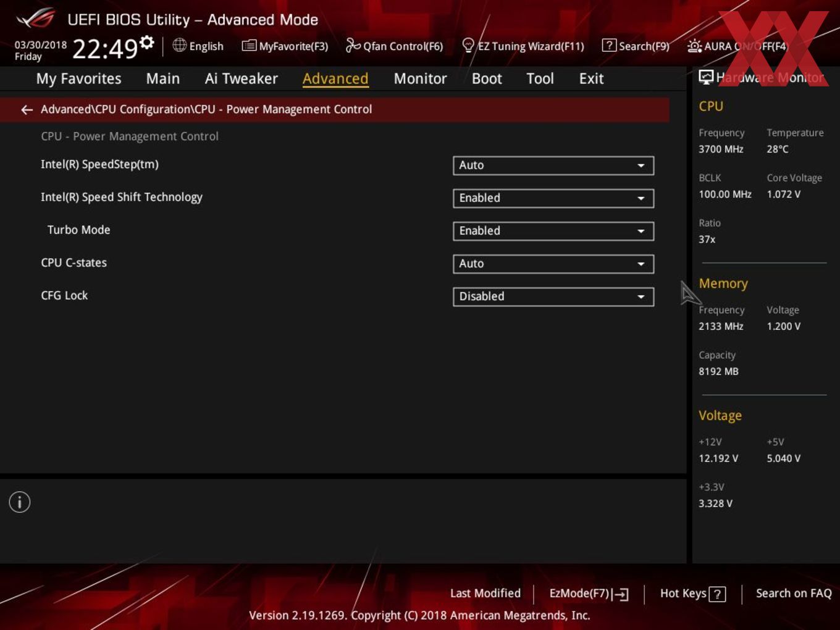
Task: Click the memory voltage value 1.200 V
Action: point(784,326)
